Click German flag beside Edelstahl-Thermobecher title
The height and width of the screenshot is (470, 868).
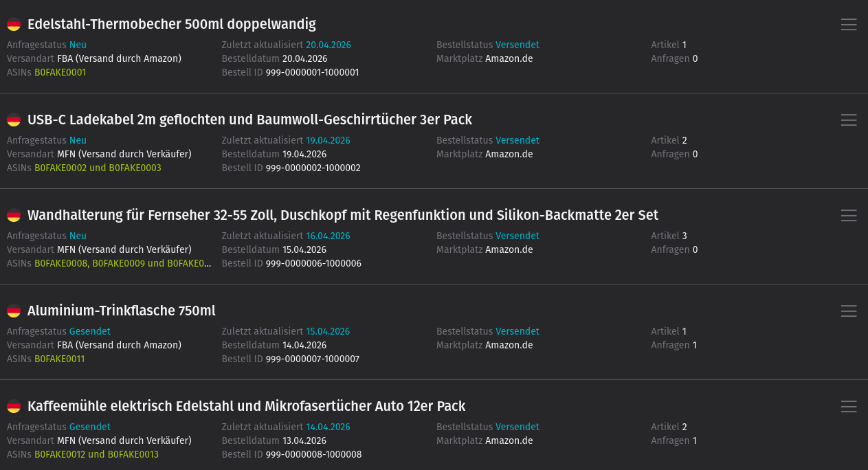point(14,25)
